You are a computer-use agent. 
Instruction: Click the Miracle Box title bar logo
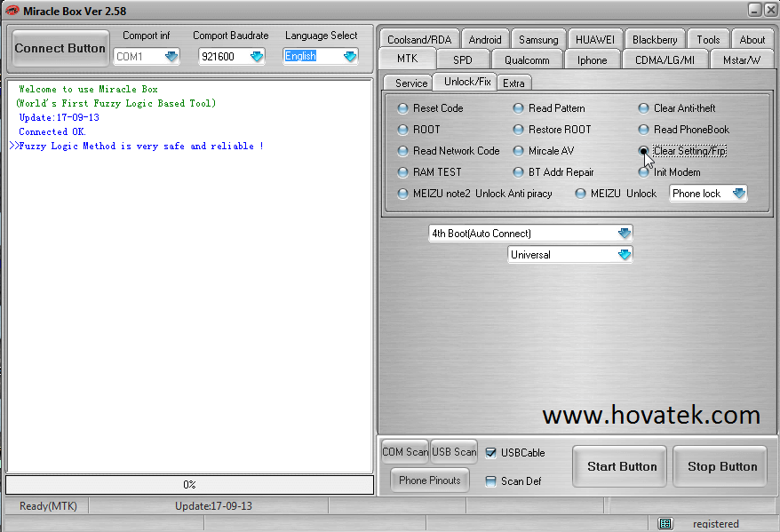click(12, 11)
